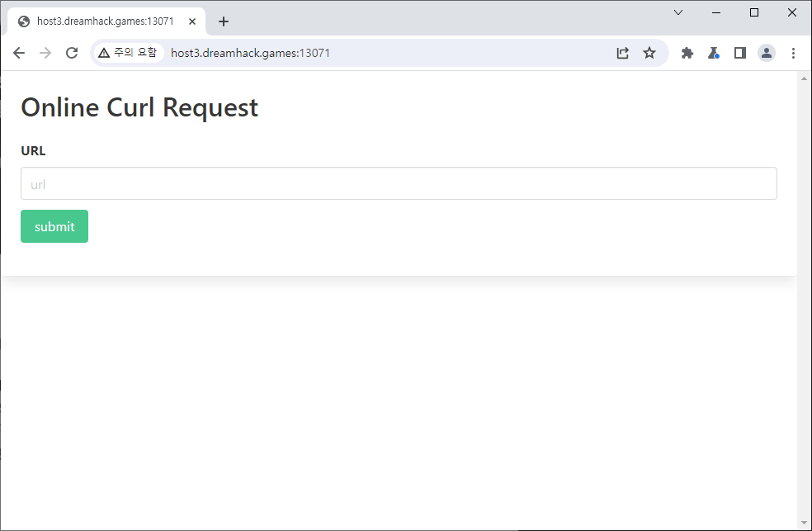Focus the url input field
812x531 pixels.
pyautogui.click(x=399, y=183)
